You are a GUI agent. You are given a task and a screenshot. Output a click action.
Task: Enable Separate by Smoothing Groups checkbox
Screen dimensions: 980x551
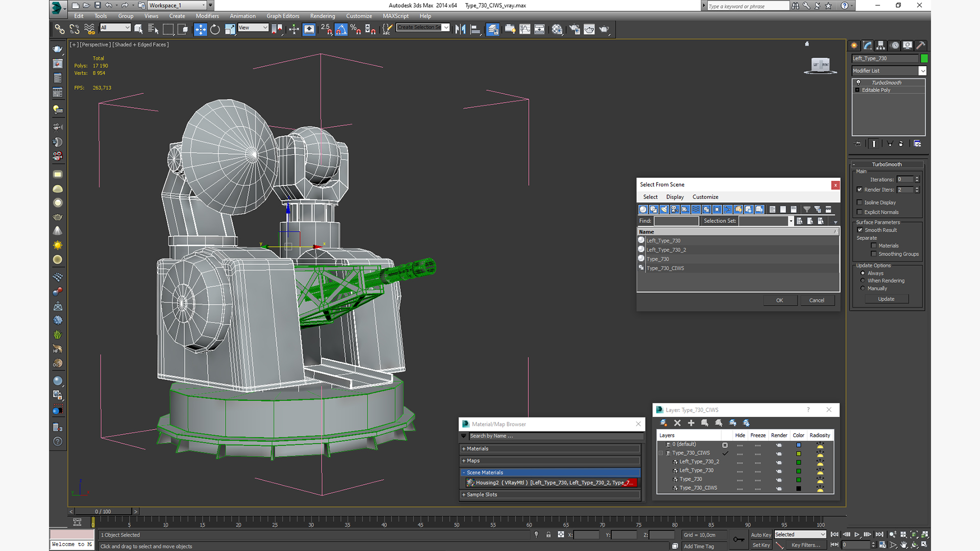[874, 254]
